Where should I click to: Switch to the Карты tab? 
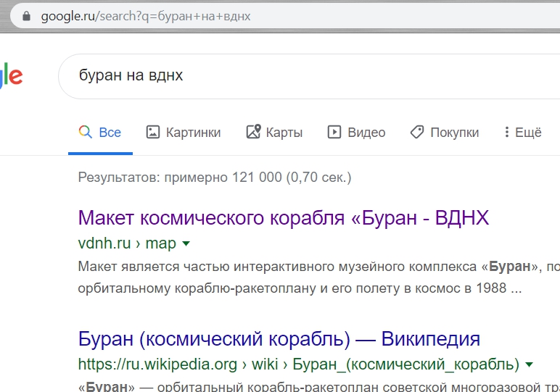(274, 133)
